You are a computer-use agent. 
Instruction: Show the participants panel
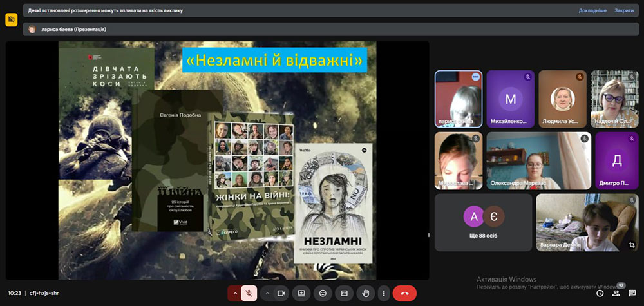pos(616,293)
